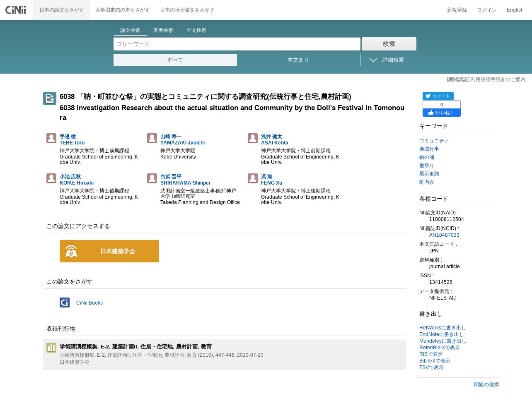Click the Facebook like count 0 box

pyautogui.click(x=442, y=105)
